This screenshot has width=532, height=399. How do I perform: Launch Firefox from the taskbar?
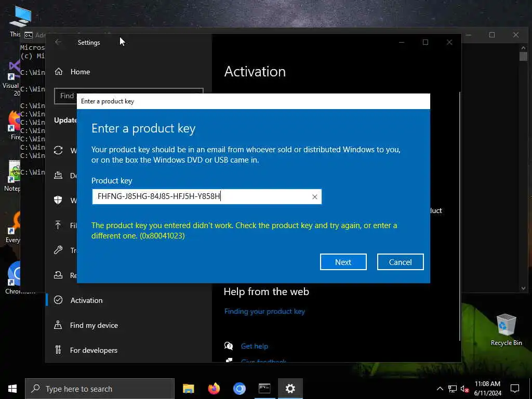214,389
